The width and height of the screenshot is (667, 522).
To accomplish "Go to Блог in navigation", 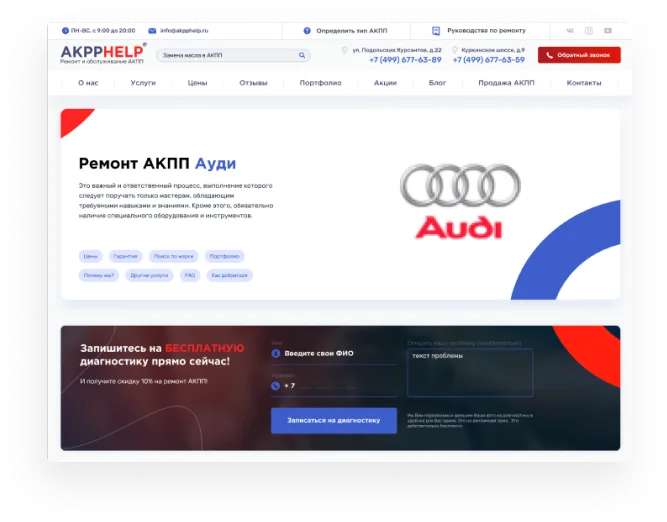I will pos(437,83).
